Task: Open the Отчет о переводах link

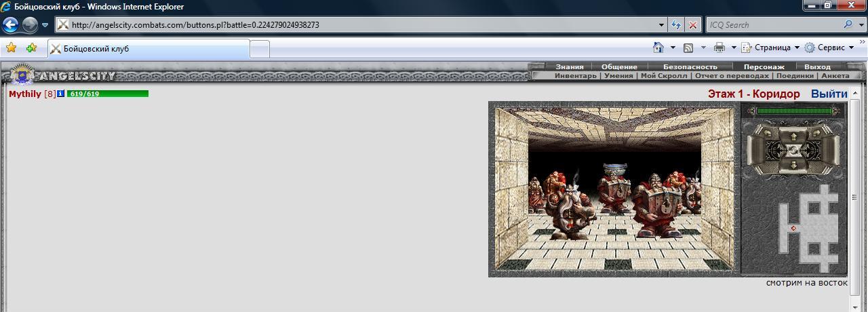Action: click(732, 75)
